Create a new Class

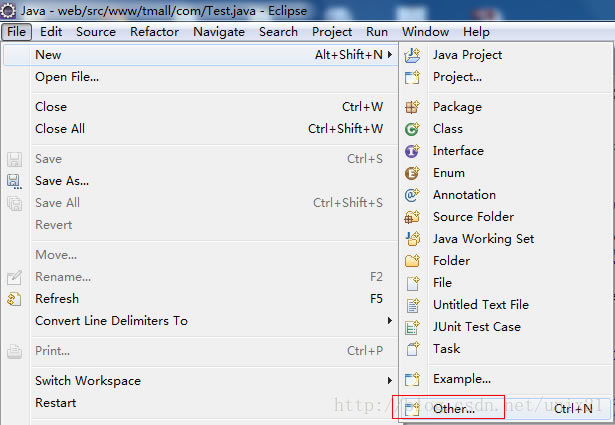(x=506, y=129)
